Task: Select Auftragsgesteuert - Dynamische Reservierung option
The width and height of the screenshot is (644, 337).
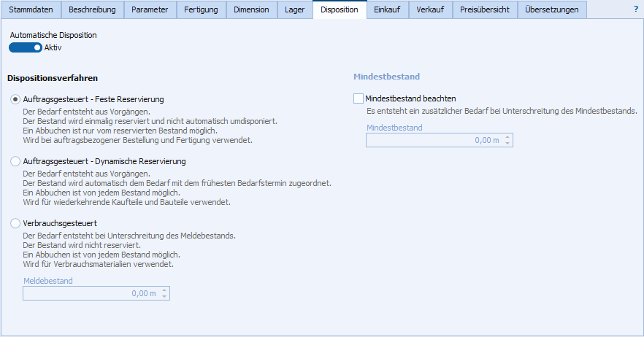Action: pyautogui.click(x=15, y=161)
